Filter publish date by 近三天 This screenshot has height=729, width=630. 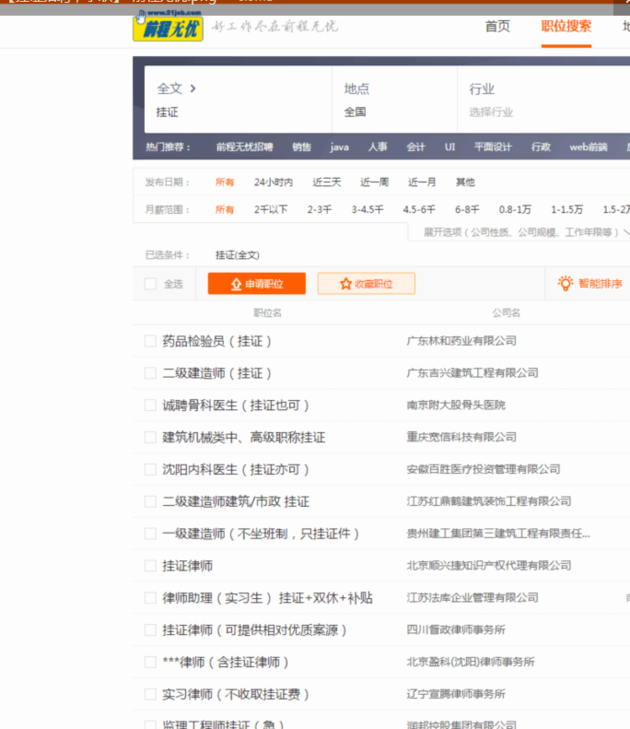tap(326, 182)
